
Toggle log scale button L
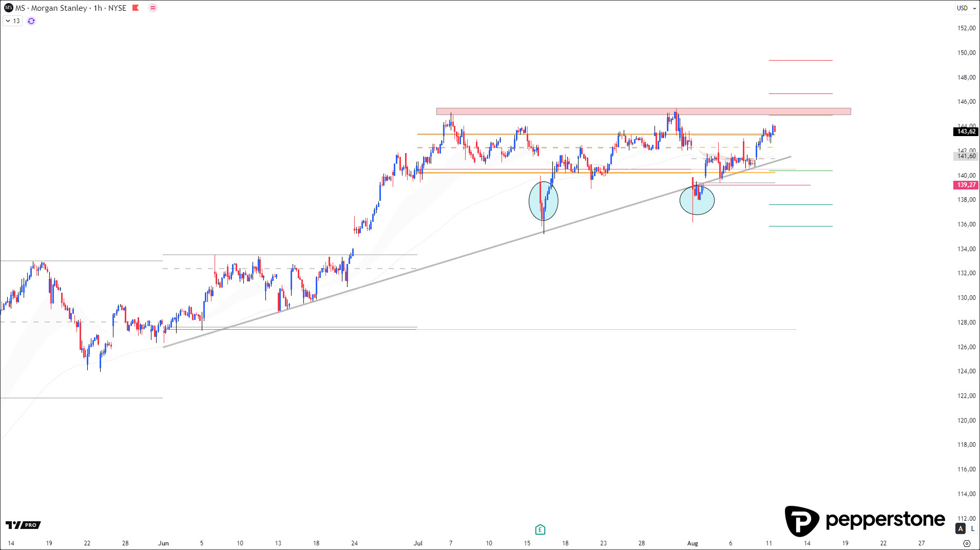pos(972,528)
